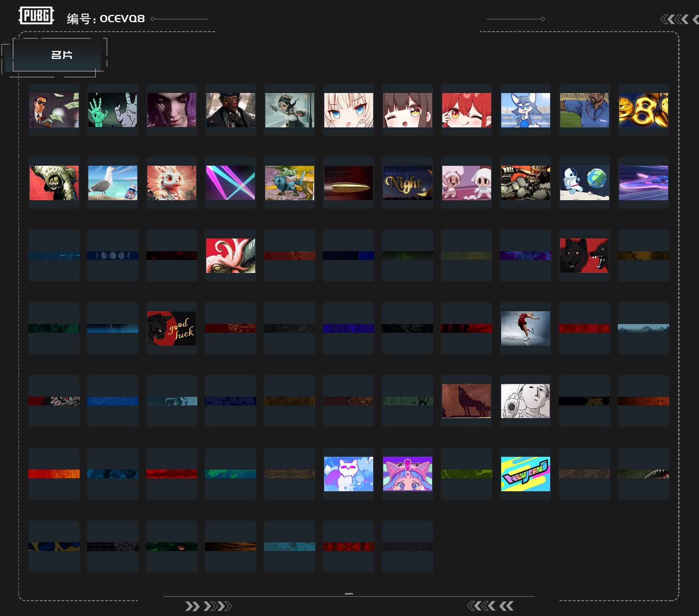Select the moon phases banner card
This screenshot has height=616, width=699.
tap(113, 255)
